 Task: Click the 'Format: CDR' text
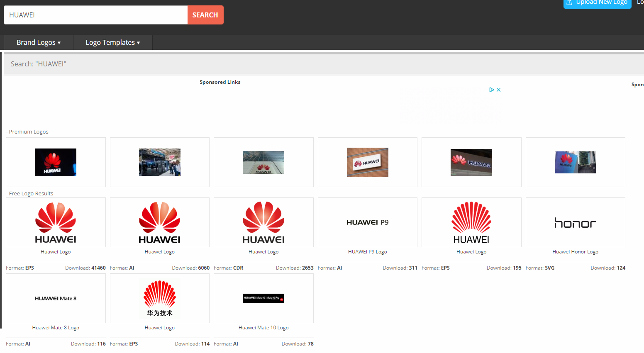[x=229, y=268]
